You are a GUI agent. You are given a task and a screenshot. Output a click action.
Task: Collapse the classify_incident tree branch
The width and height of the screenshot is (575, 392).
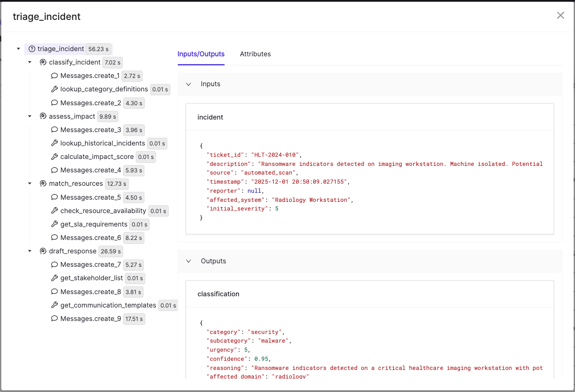29,62
